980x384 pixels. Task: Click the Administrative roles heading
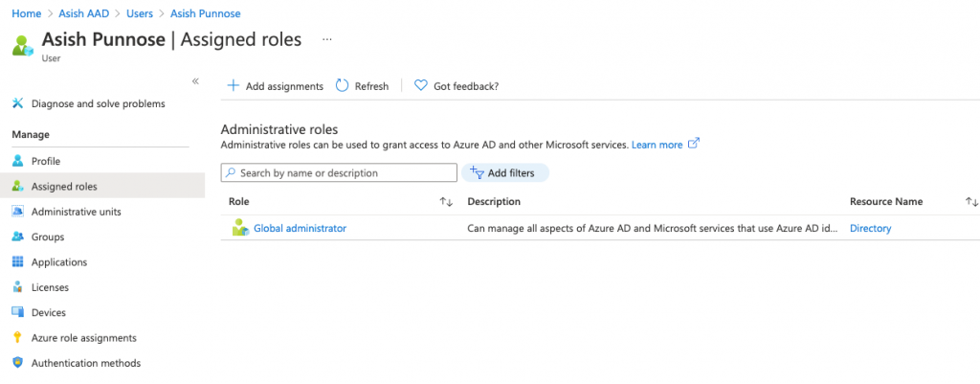279,129
